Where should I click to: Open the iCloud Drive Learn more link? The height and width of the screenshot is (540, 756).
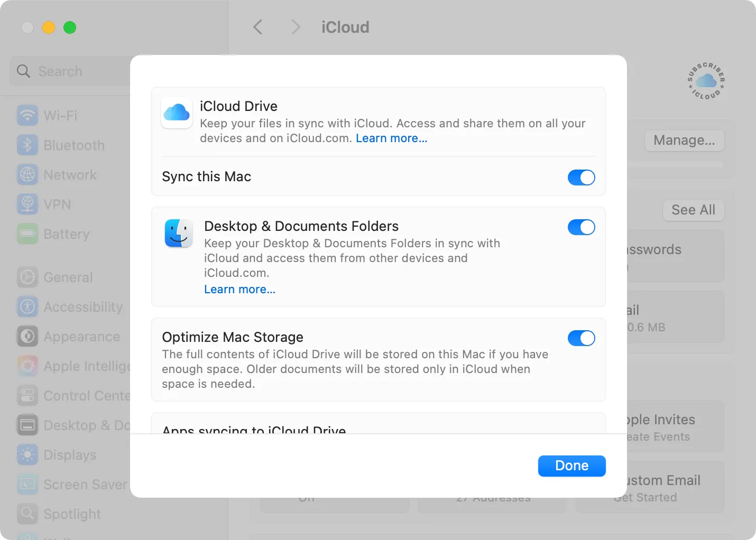point(391,138)
